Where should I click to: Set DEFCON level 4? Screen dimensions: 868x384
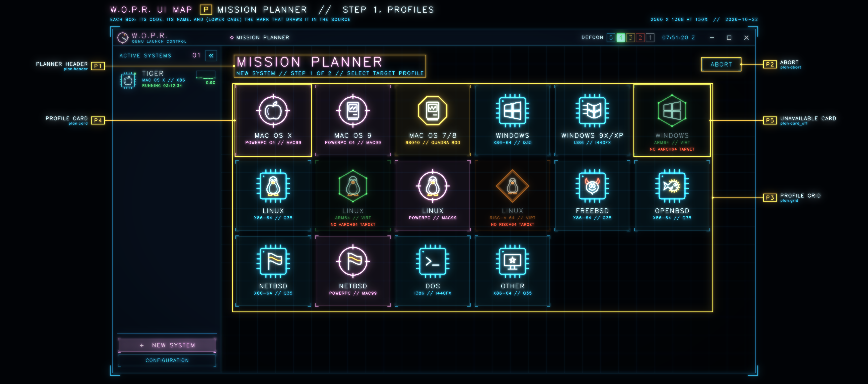(621, 37)
